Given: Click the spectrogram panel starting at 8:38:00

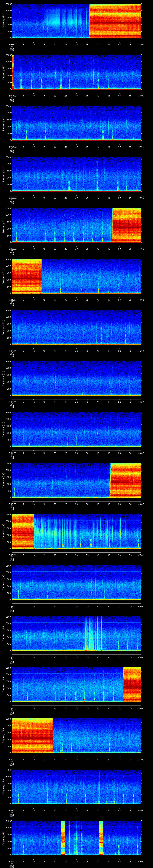Looking at the screenshot, I should coord(76,123).
